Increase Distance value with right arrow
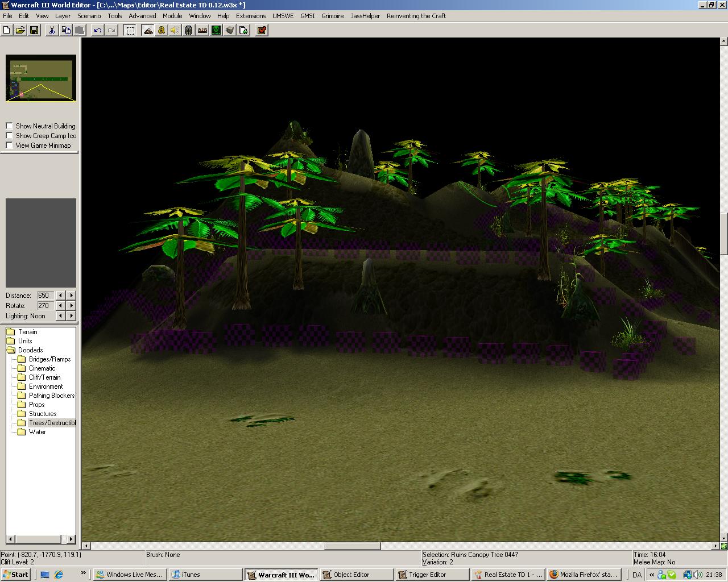728x582 pixels. tap(71, 296)
